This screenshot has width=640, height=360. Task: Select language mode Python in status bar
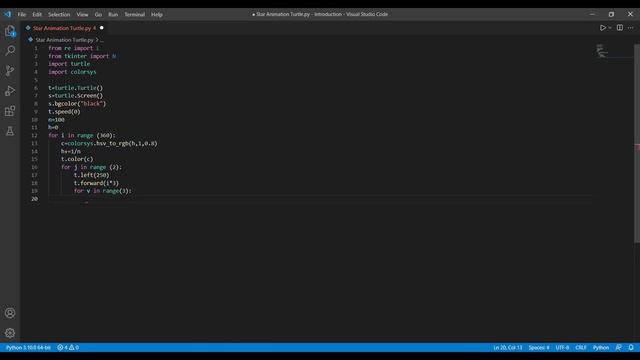(601, 348)
